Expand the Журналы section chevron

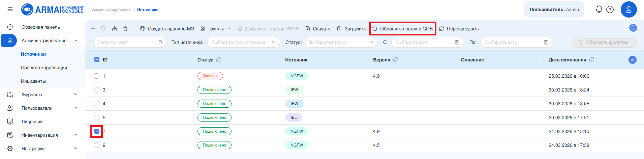pyautogui.click(x=76, y=94)
